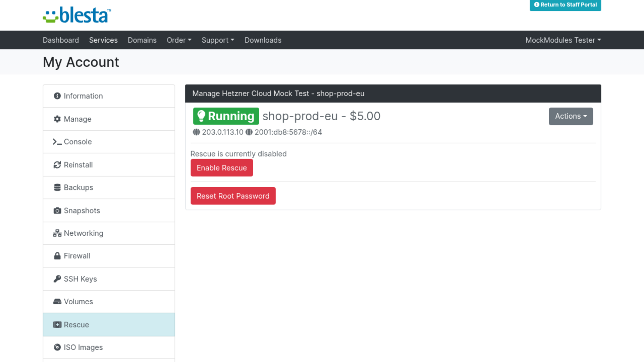Open the Volumes sidebar tab
Screen dimensions: 644x362
[109, 302]
